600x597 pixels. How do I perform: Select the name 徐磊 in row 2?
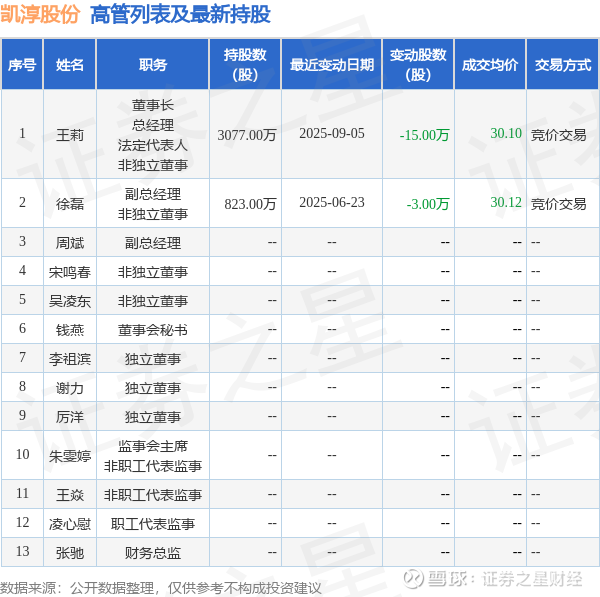[x=70, y=203]
